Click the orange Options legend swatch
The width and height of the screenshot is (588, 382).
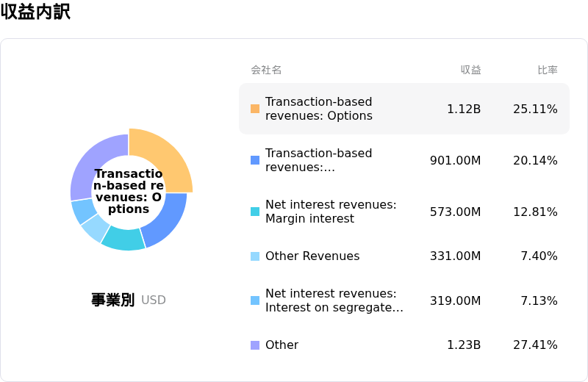point(255,109)
